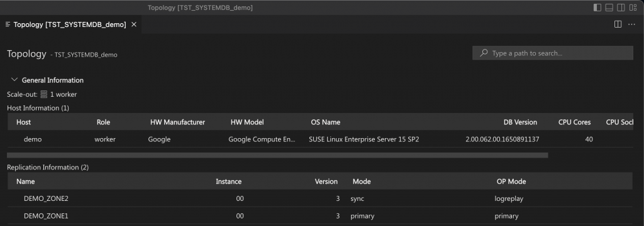This screenshot has width=644, height=226.
Task: Click the tab file icon beside Topology
Action: [8, 24]
